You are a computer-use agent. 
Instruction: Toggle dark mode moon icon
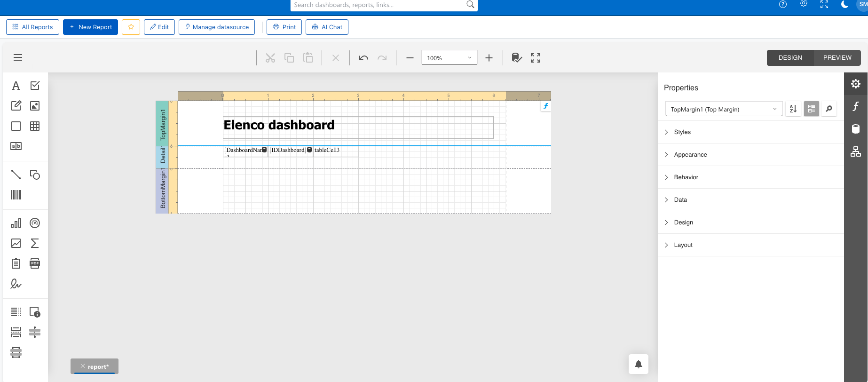click(x=845, y=5)
